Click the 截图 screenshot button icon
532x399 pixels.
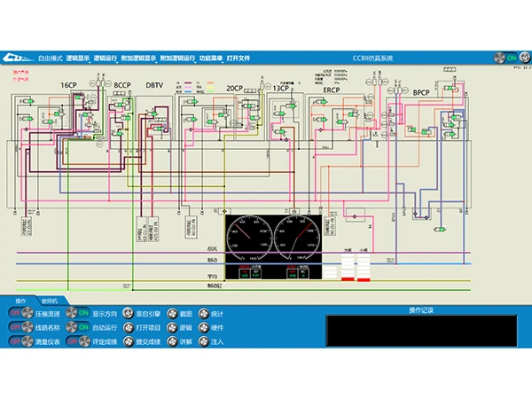pos(171,314)
